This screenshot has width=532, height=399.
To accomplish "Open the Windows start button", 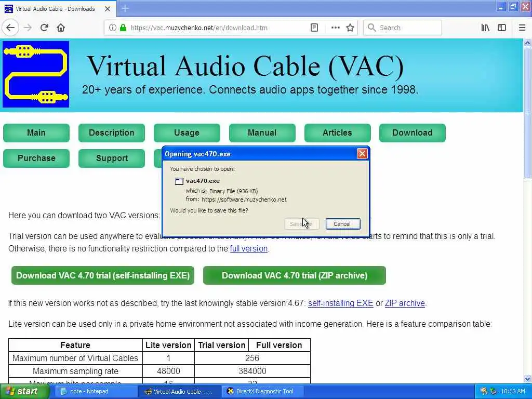I will (x=24, y=392).
